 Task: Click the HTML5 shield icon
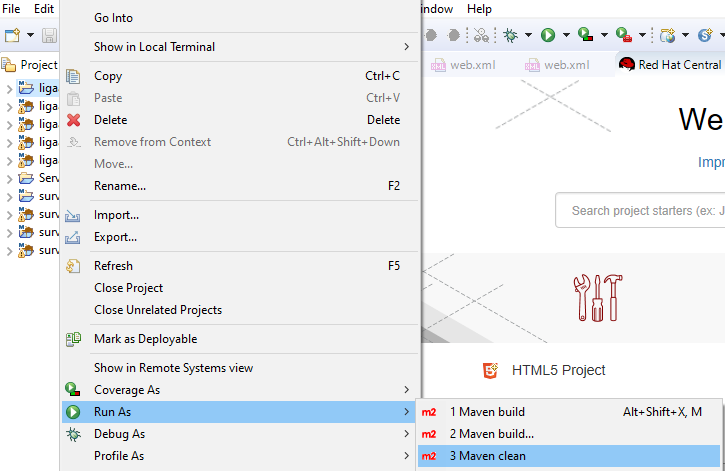[x=490, y=371]
